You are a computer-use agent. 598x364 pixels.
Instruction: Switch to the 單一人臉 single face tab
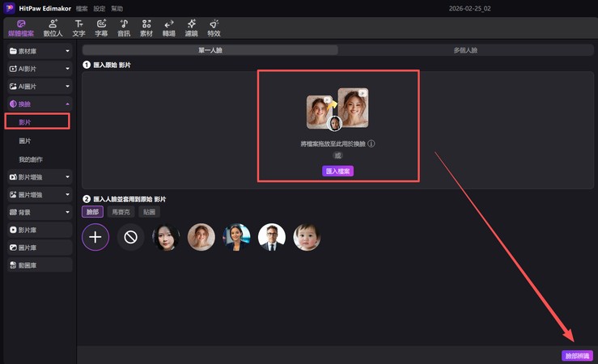[210, 50]
